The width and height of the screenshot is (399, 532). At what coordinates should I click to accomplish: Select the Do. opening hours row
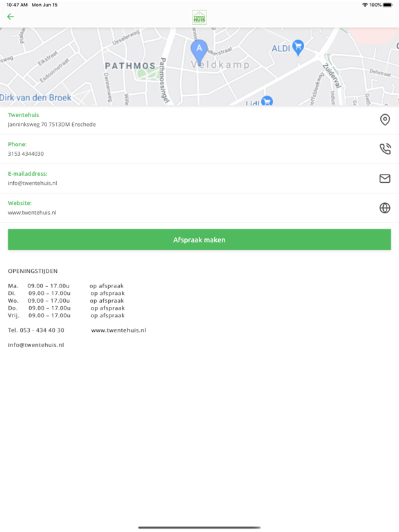(x=66, y=308)
